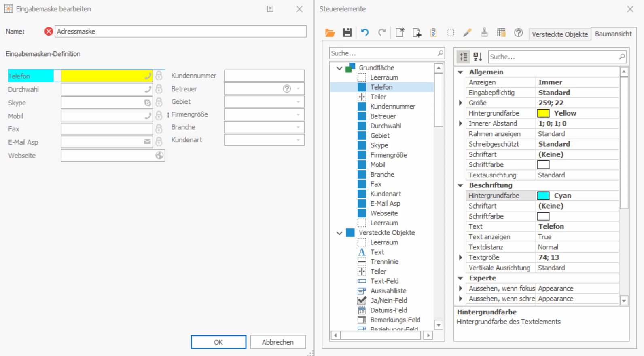Collapse the Allgemein property category
Image resolution: width=644 pixels, height=356 pixels.
(x=460, y=72)
